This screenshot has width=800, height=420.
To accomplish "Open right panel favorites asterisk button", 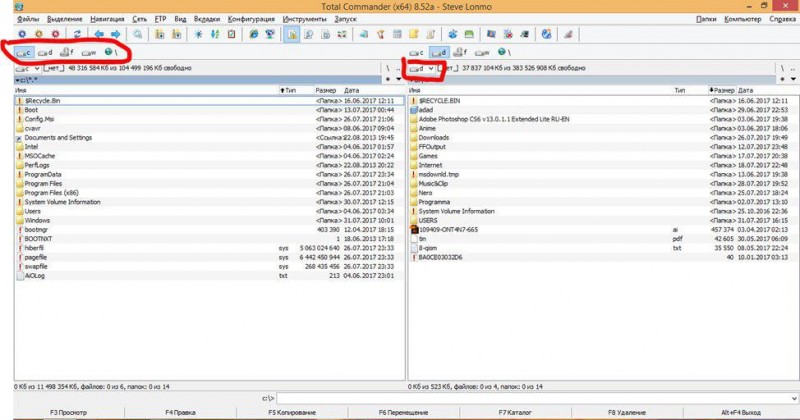I will click(x=783, y=79).
